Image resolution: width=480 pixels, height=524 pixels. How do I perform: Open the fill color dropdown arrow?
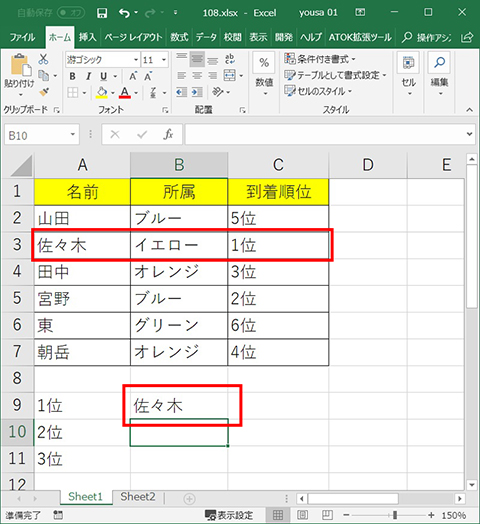coord(113,93)
